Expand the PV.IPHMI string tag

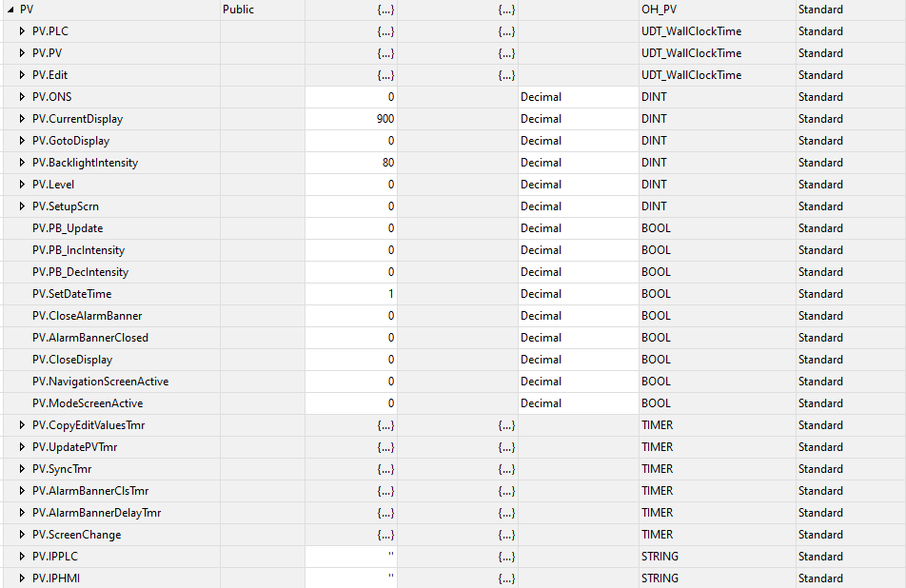(x=22, y=578)
